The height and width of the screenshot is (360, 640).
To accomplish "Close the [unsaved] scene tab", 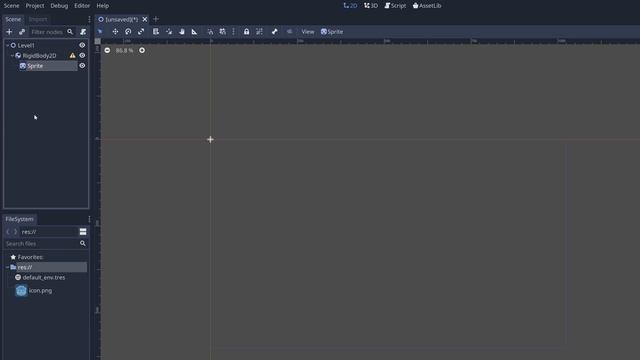I will [x=144, y=19].
